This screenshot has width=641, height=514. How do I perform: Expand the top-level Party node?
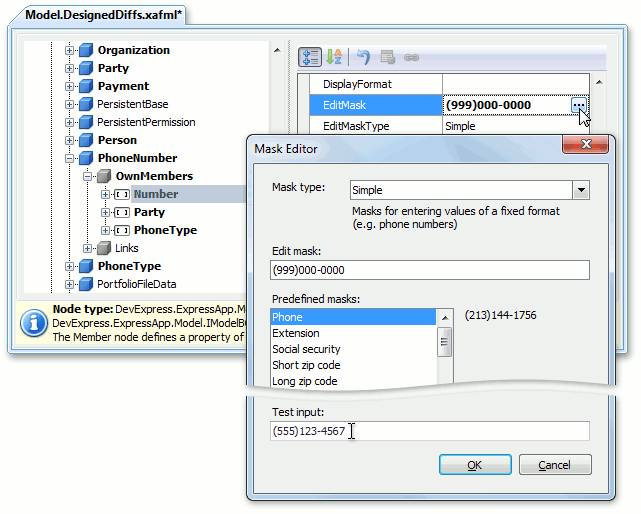69,68
